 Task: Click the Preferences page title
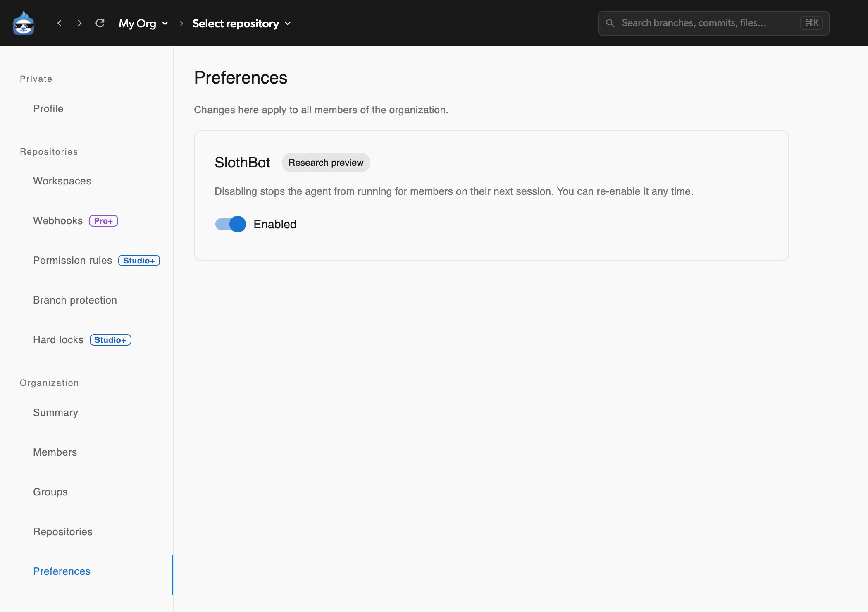(x=241, y=78)
